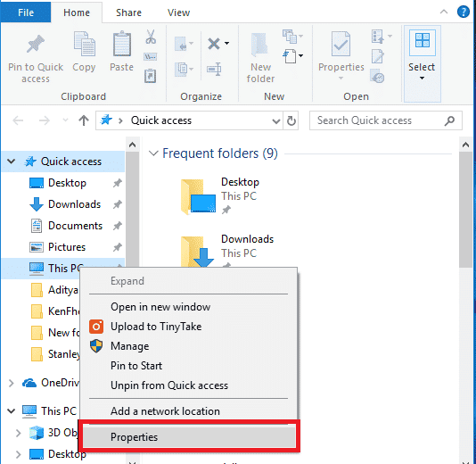Collapse the Frequent folders section
The image size is (476, 464).
point(153,153)
